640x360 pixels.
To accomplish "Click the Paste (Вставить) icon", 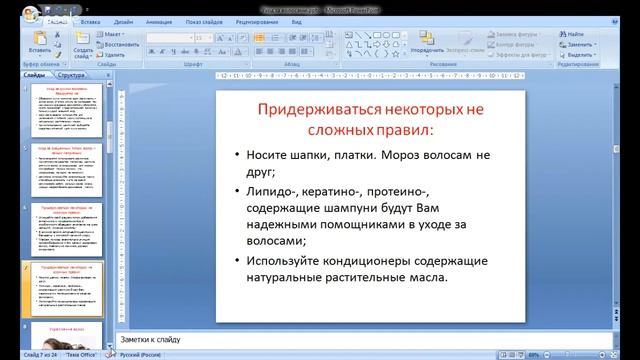I will (x=40, y=38).
